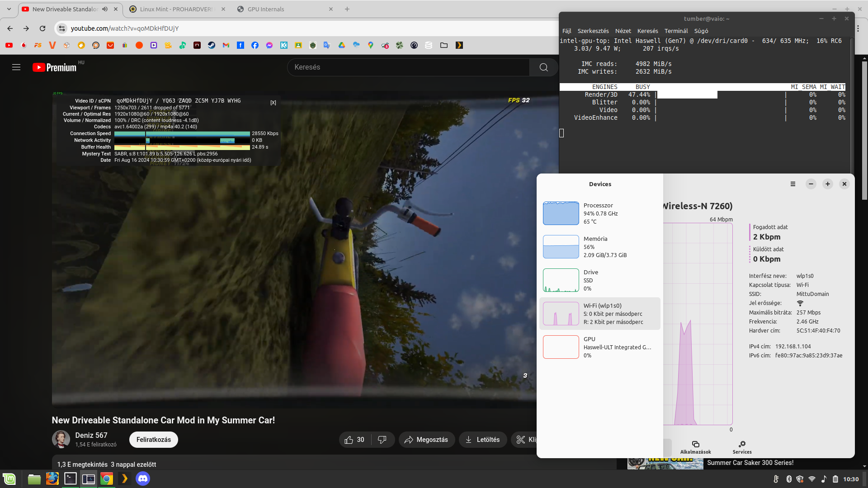Select the Drive SSD device entry
868x488 pixels.
[x=600, y=280]
